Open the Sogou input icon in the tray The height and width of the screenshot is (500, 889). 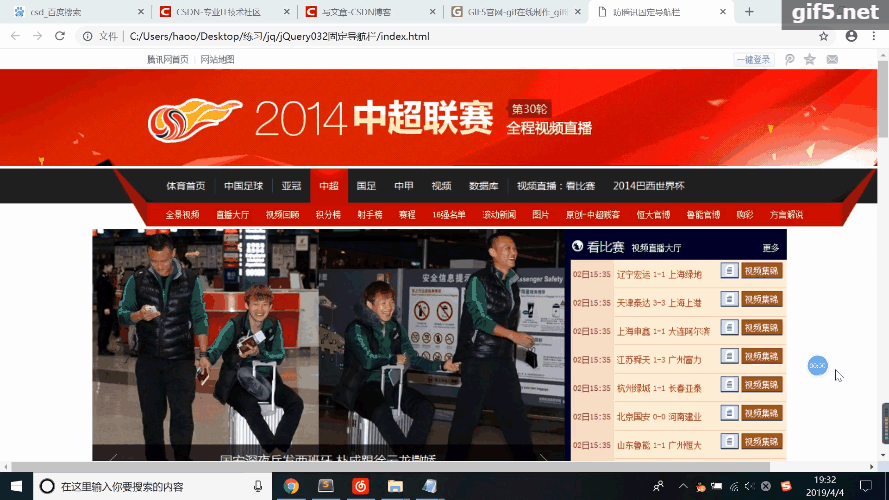(785, 486)
